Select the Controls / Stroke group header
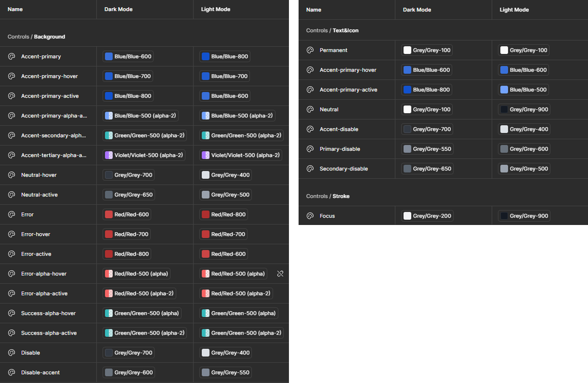This screenshot has width=588, height=383. tap(328, 196)
